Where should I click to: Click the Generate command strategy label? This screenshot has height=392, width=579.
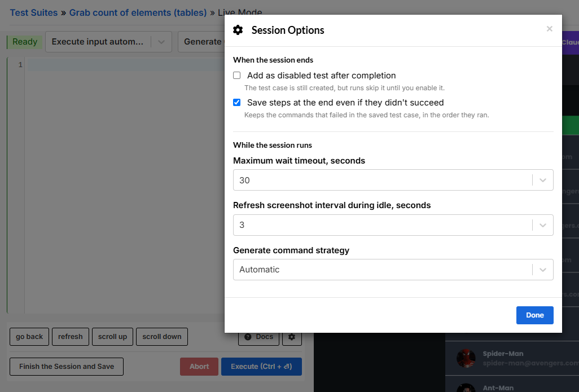[x=291, y=250]
